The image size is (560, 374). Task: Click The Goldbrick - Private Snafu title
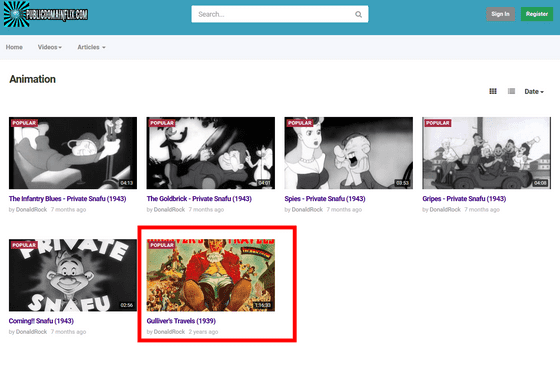coord(199,199)
